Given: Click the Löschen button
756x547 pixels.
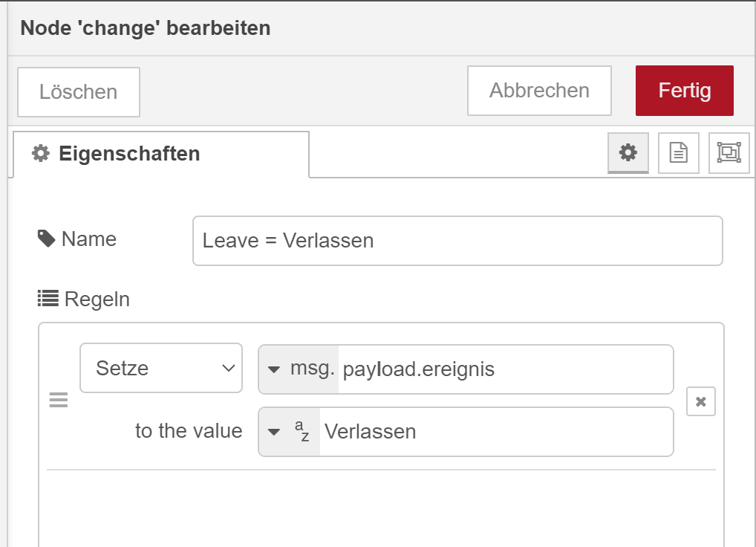Looking at the screenshot, I should tap(79, 92).
